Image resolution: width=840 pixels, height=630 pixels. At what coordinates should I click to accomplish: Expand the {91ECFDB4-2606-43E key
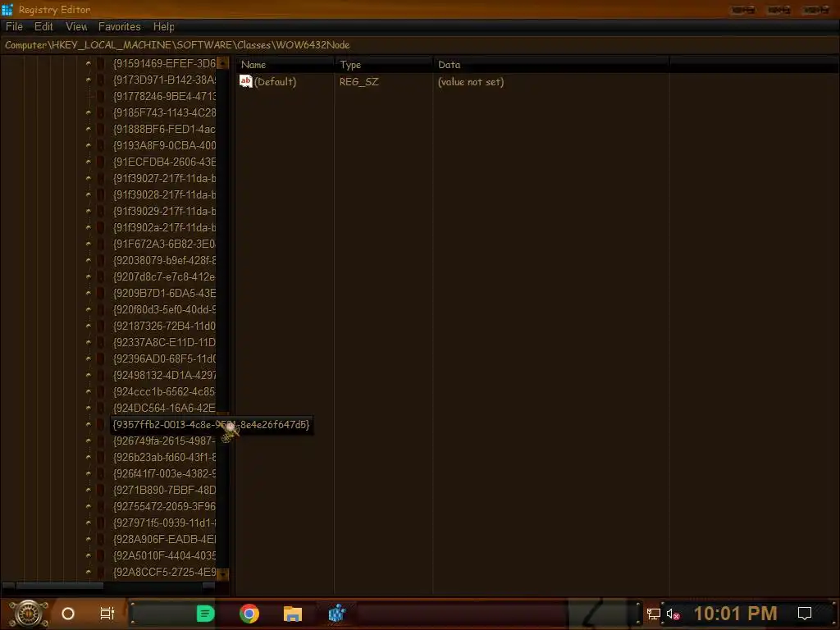pos(89,162)
